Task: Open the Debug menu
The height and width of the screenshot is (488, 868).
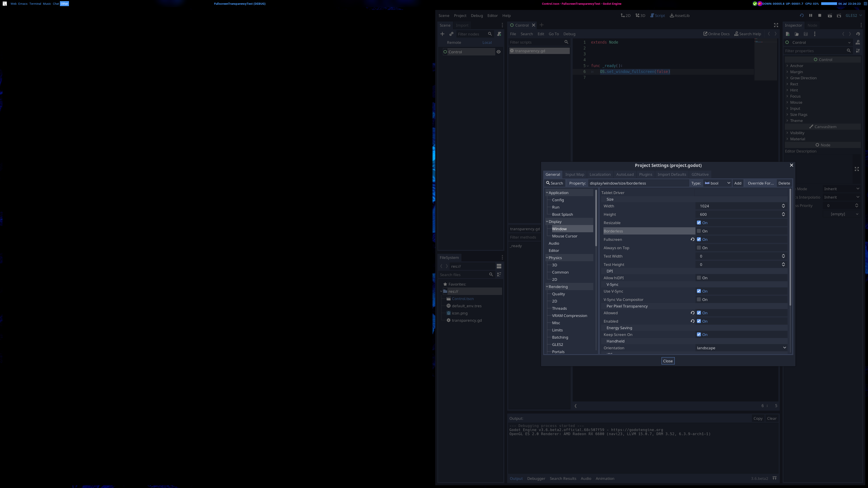Action: [477, 16]
